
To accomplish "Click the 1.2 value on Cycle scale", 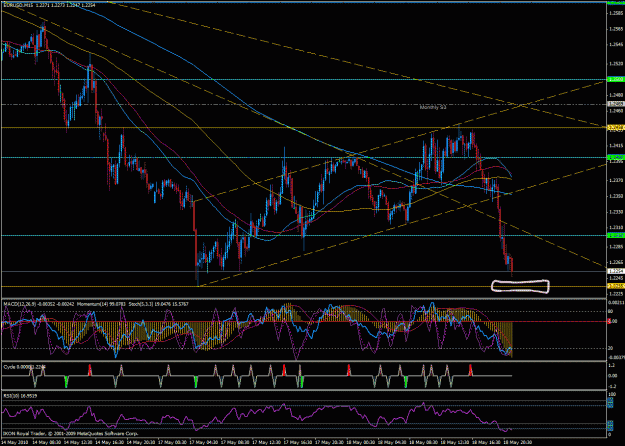I will pyautogui.click(x=613, y=365).
